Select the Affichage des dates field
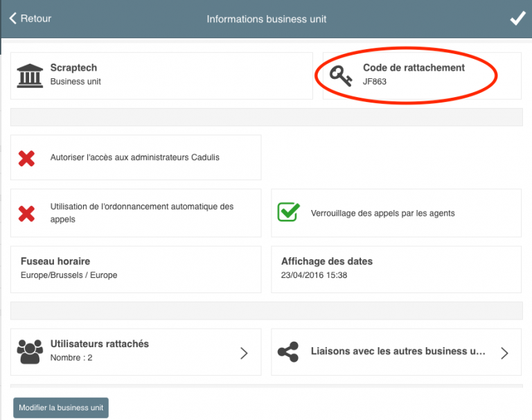 tap(396, 269)
